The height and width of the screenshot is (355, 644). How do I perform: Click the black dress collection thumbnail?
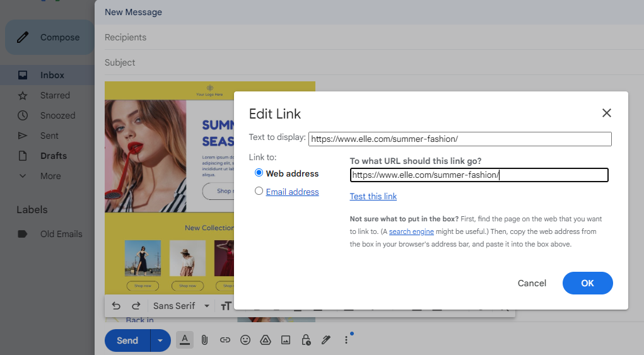[143, 258]
